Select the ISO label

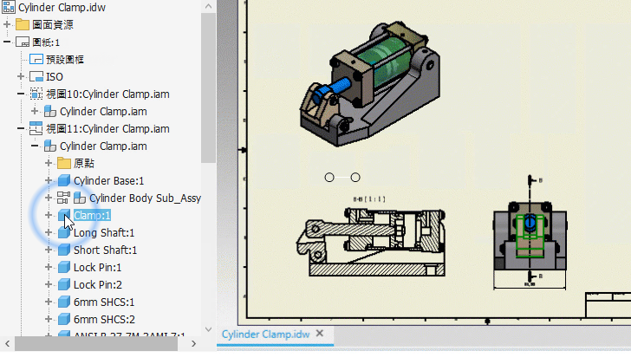coord(55,77)
